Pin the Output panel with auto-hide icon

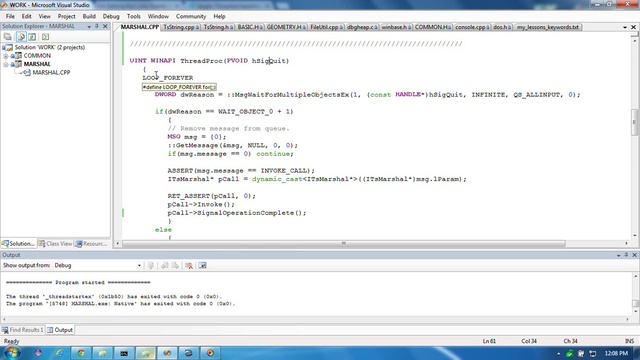coord(626,255)
